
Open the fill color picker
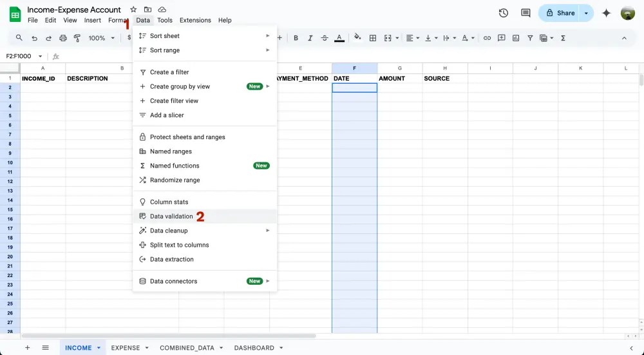(x=358, y=38)
